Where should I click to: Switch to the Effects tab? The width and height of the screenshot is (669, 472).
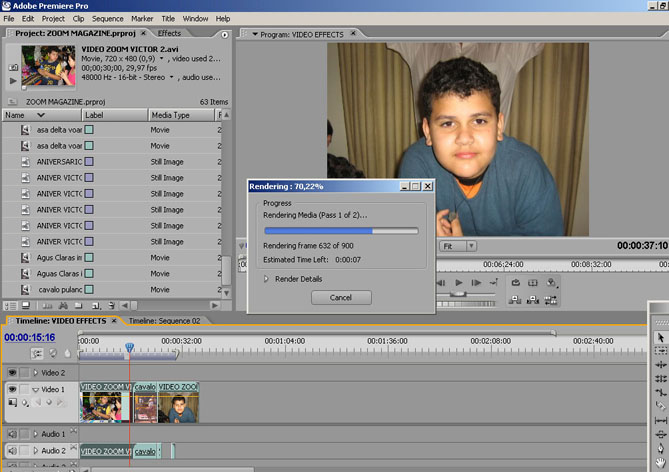(x=169, y=33)
